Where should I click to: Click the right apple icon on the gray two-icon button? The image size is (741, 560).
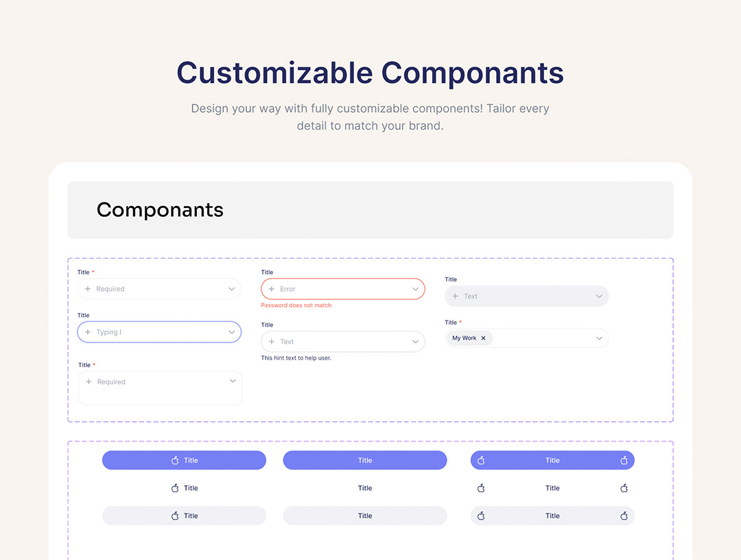click(624, 515)
